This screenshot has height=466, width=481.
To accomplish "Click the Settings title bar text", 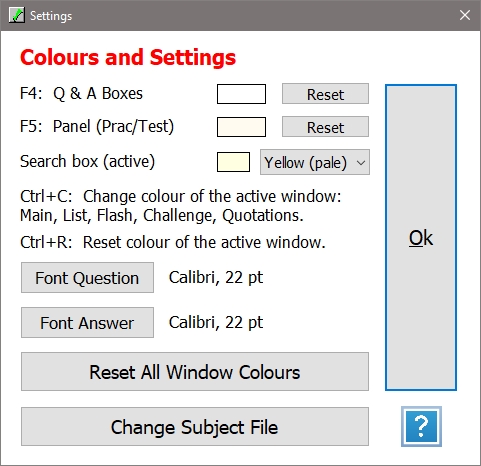I will click(x=51, y=16).
